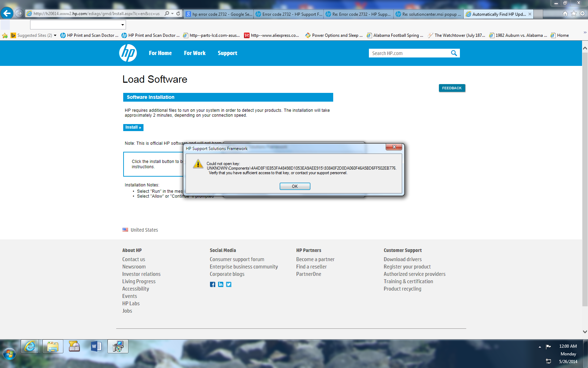Click the Search HP.com input field
Image resolution: width=588 pixels, height=368 pixels.
[409, 53]
